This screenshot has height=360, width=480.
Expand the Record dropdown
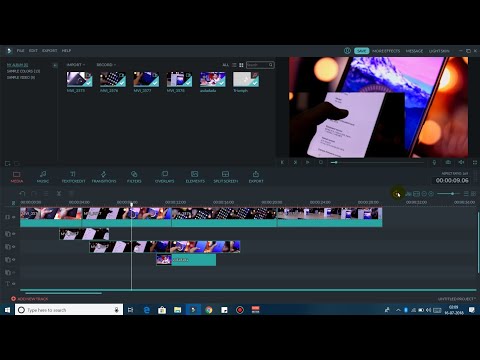pyautogui.click(x=106, y=65)
